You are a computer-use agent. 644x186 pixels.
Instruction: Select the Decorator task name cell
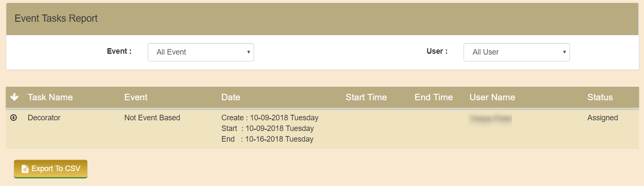pos(44,118)
